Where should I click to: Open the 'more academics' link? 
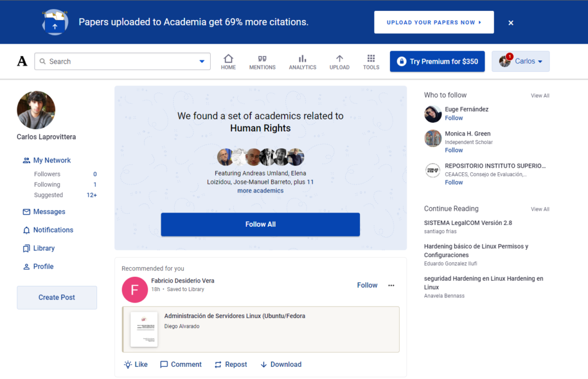pyautogui.click(x=260, y=191)
